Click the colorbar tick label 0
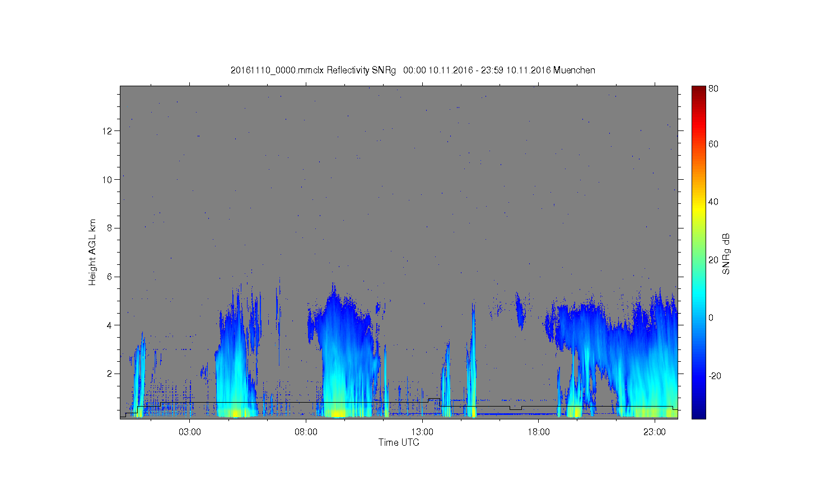Image resolution: width=840 pixels, height=504 pixels. coord(711,318)
